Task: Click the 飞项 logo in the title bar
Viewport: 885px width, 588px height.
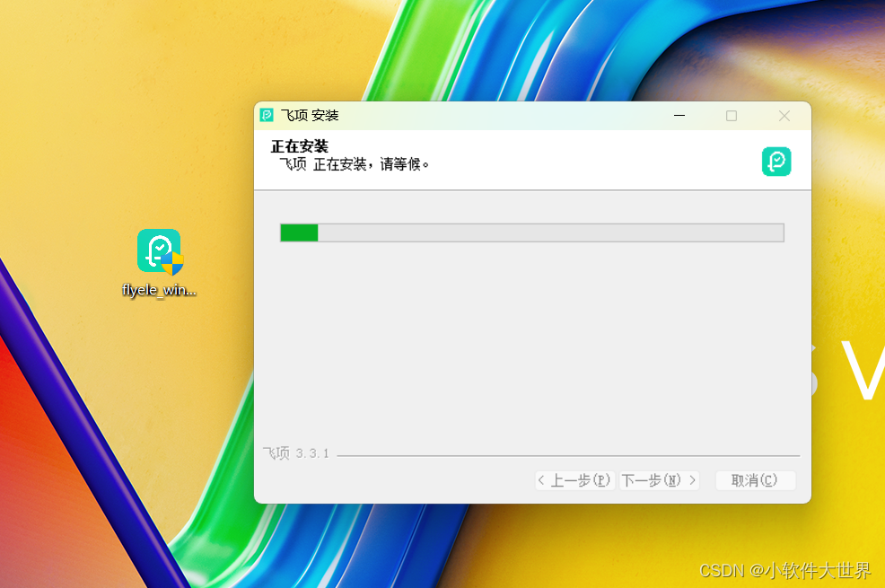Action: pos(267,115)
